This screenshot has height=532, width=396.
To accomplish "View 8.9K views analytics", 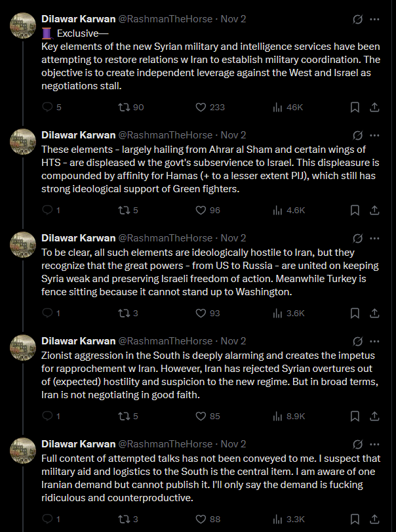I will coord(277,416).
